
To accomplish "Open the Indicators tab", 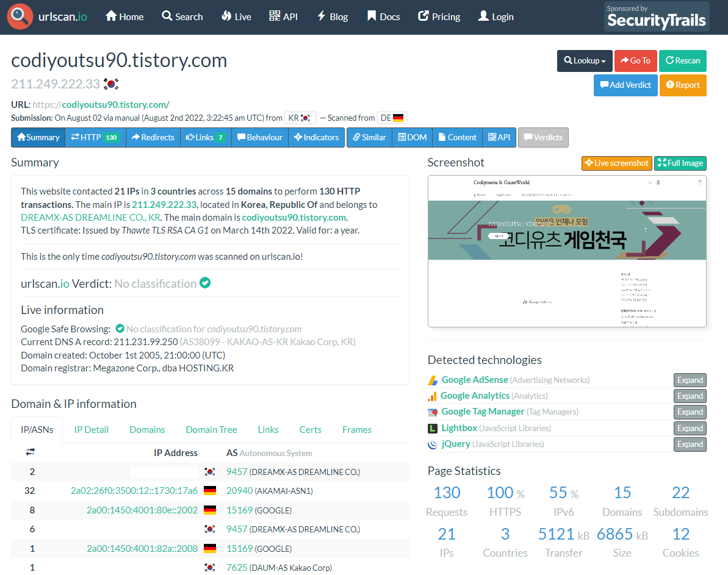I will click(x=316, y=137).
